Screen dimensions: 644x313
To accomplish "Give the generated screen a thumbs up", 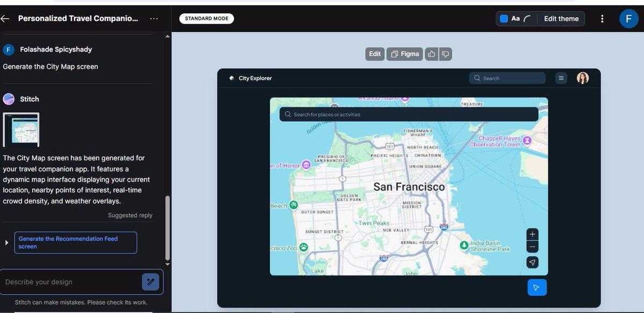I will click(431, 54).
